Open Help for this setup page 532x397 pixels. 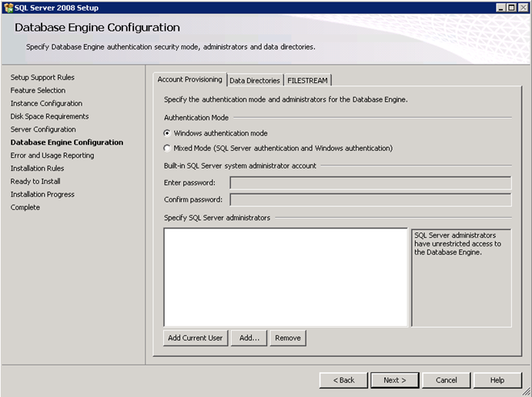(x=497, y=380)
